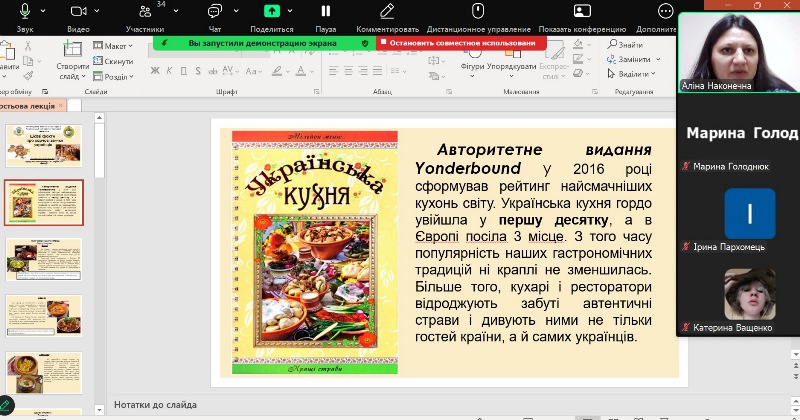Open the Участники participants panel

point(144,12)
